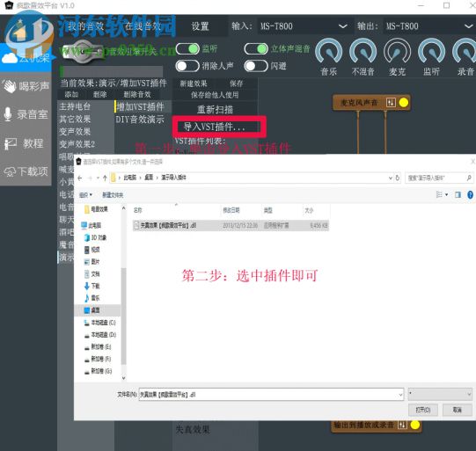
Task: Select the 变声效果2 effect category
Action: [x=77, y=144]
